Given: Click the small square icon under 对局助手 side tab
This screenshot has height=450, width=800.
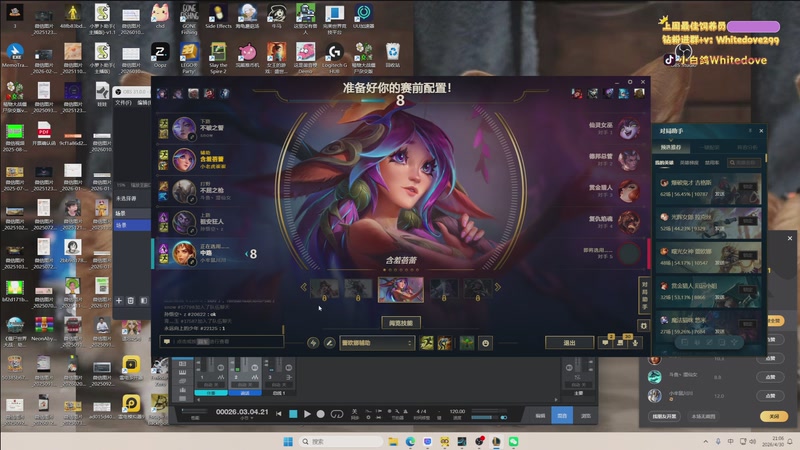Looking at the screenshot, I should tap(644, 326).
